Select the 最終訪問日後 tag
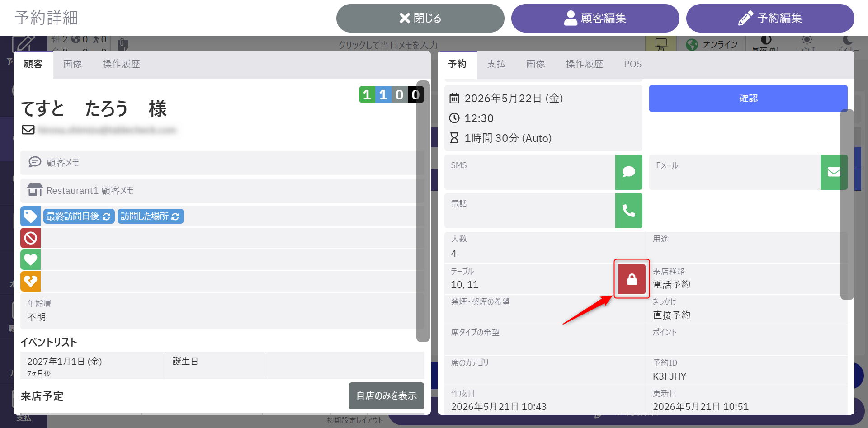Screen dimensions: 868x428 79,216
